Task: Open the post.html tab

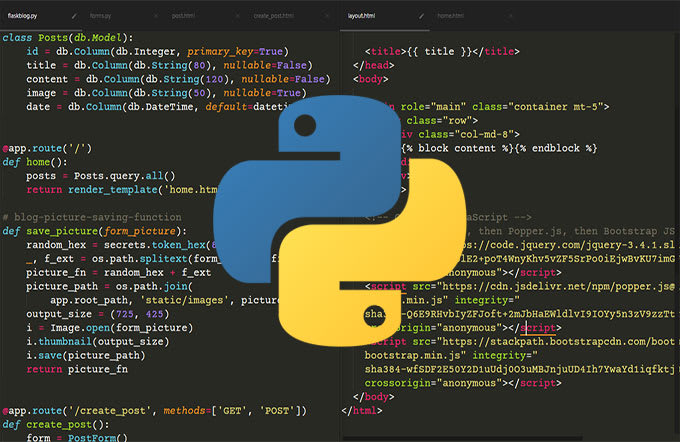Action: 183,16
